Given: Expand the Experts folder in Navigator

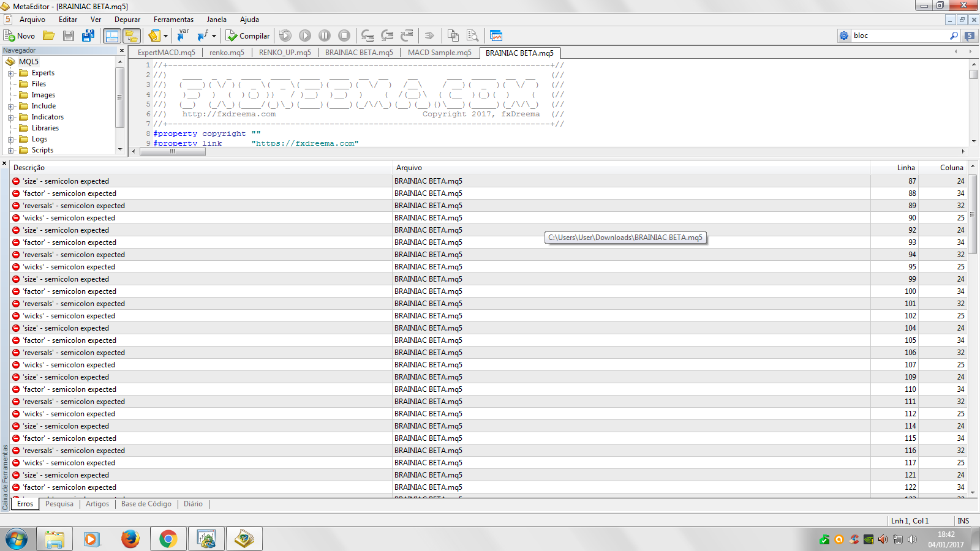Looking at the screenshot, I should (x=10, y=73).
